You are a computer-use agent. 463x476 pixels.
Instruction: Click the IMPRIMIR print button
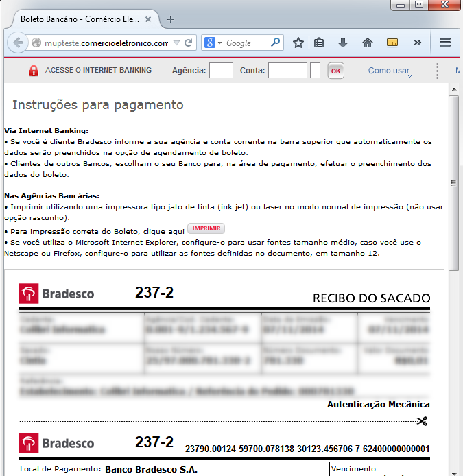pyautogui.click(x=206, y=228)
